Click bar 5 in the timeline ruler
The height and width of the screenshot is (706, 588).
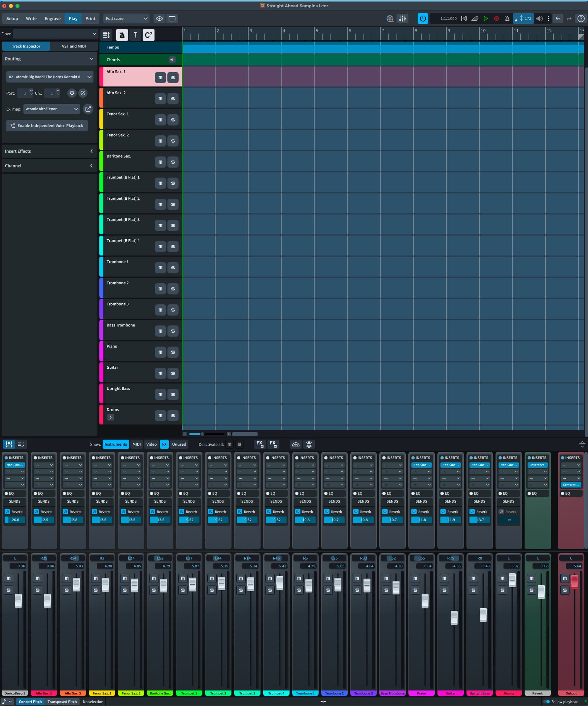[x=317, y=31]
